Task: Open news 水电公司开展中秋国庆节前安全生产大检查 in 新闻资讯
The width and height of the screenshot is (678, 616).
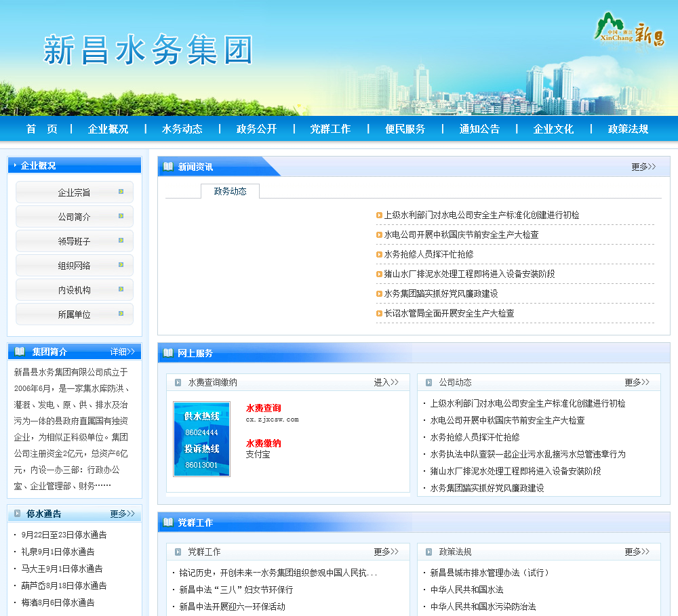Action: pyautogui.click(x=461, y=234)
